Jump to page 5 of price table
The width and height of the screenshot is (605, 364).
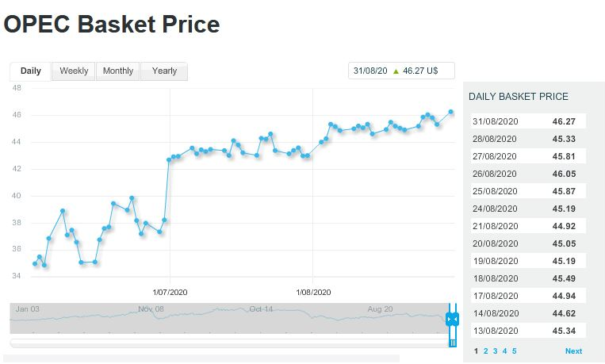514,351
